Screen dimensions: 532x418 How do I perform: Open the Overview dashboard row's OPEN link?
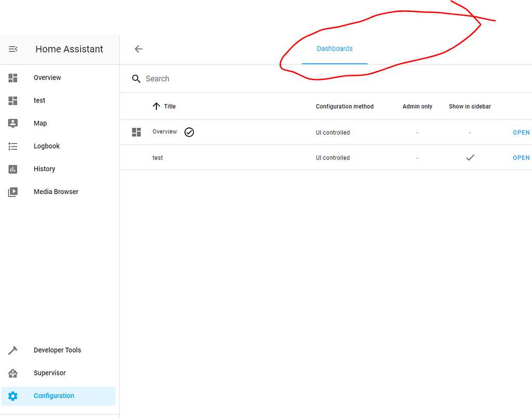pos(521,133)
